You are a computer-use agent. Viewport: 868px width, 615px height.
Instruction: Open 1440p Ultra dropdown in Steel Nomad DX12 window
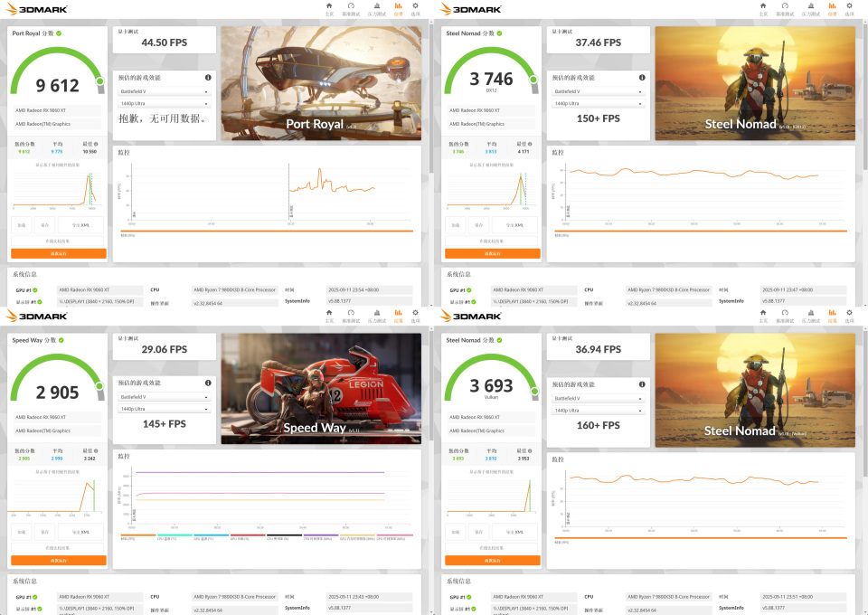[x=599, y=103]
